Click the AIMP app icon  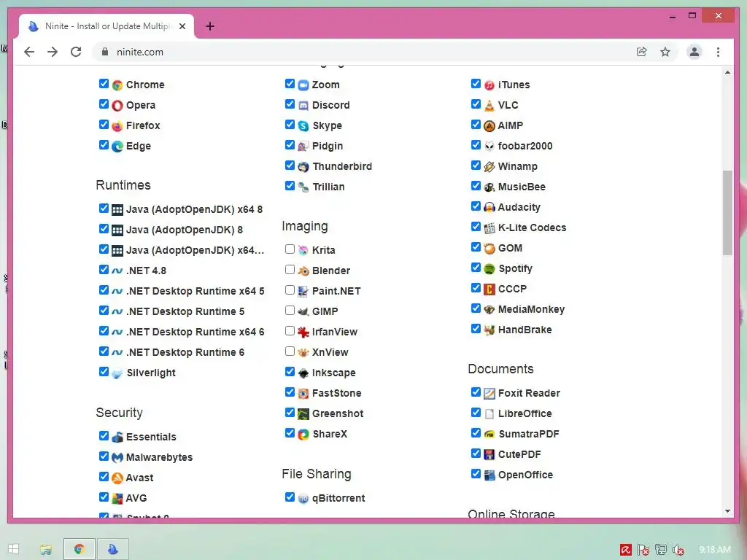point(489,125)
